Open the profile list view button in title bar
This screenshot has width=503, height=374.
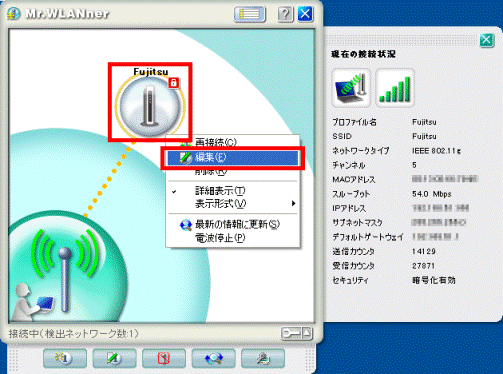pos(249,14)
